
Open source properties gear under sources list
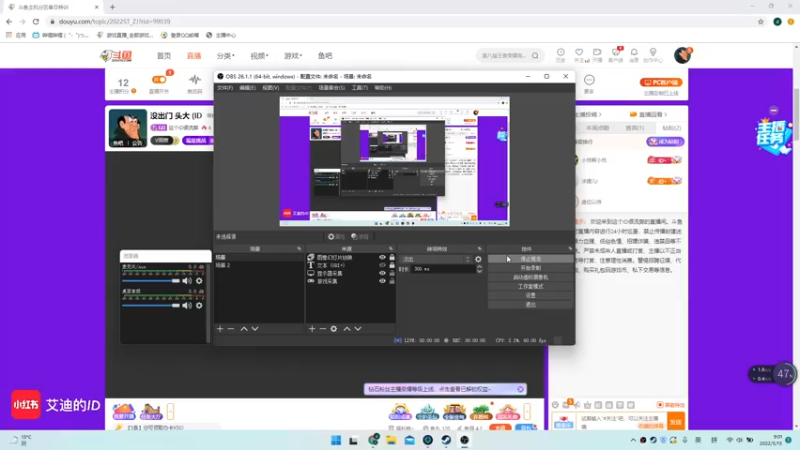point(334,329)
